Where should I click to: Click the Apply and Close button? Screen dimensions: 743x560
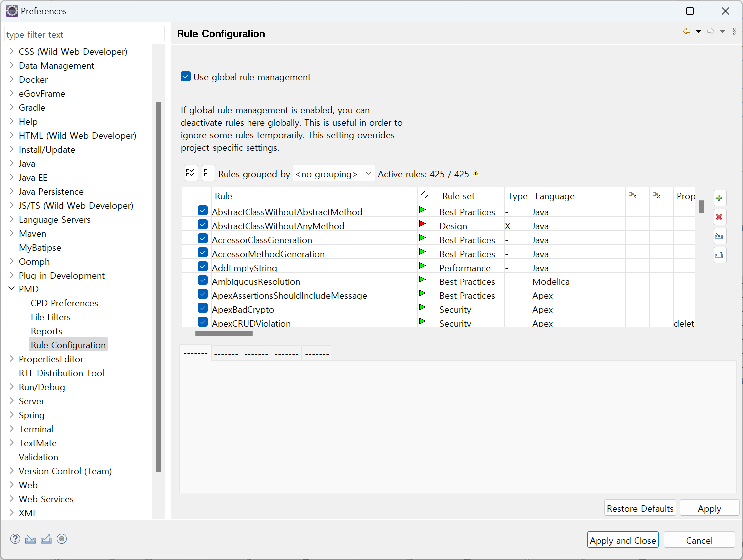(622, 540)
